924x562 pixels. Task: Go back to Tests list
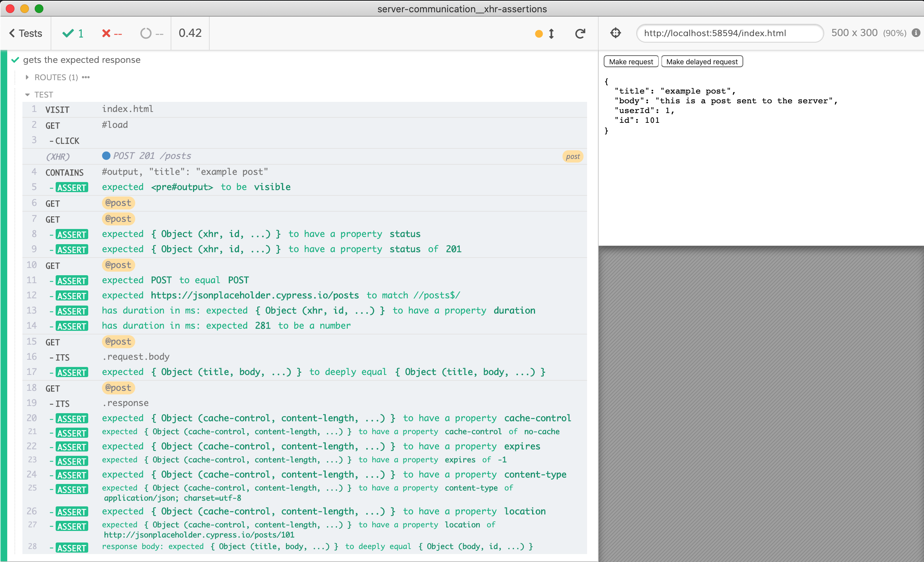(26, 33)
